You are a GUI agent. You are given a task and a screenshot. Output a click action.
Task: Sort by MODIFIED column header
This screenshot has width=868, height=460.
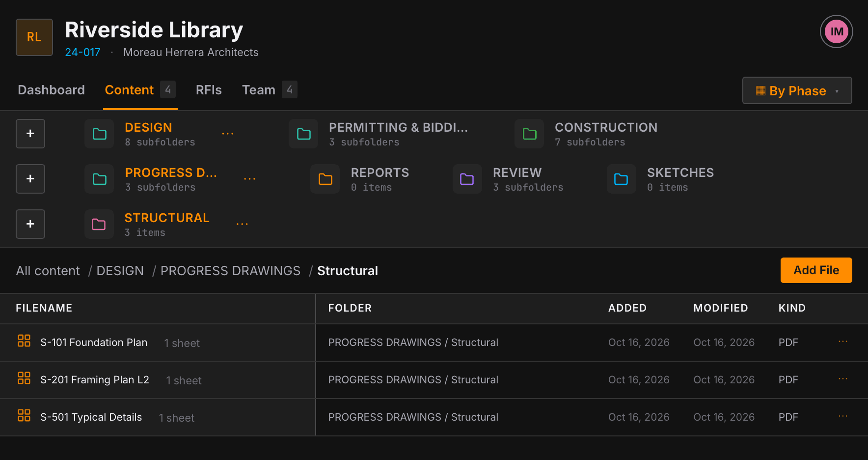(x=720, y=308)
